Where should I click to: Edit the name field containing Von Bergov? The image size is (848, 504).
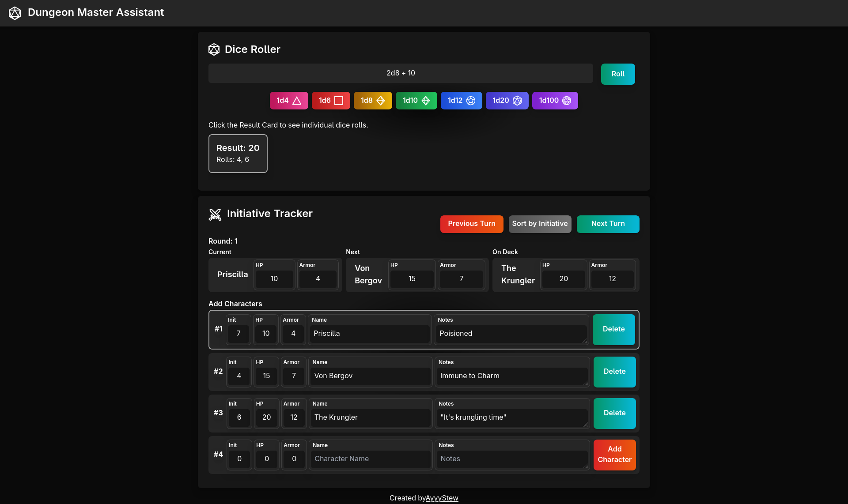point(371,376)
